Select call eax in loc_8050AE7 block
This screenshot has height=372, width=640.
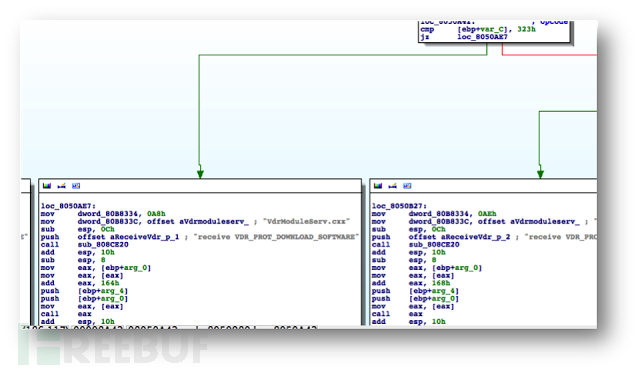[x=67, y=314]
